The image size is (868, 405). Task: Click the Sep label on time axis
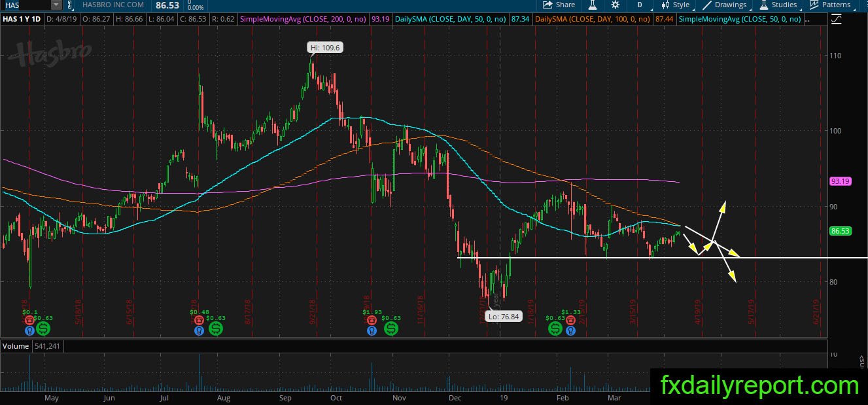(285, 398)
